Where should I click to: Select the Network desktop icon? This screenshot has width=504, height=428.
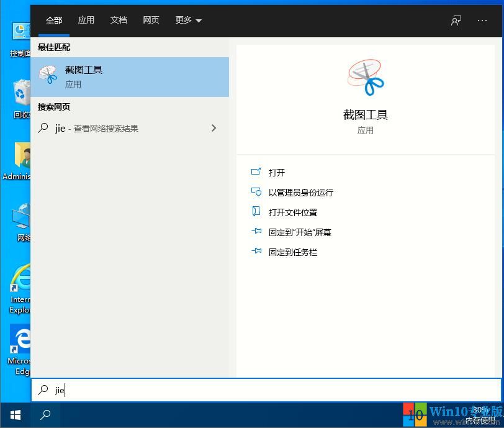pyautogui.click(x=22, y=222)
